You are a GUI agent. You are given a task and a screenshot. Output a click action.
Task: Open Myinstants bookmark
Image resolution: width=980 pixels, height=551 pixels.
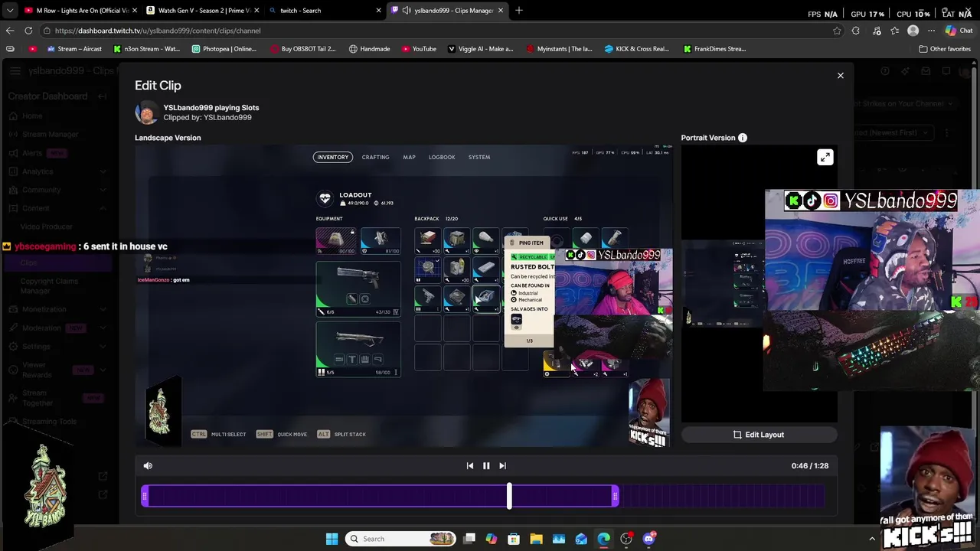558,48
